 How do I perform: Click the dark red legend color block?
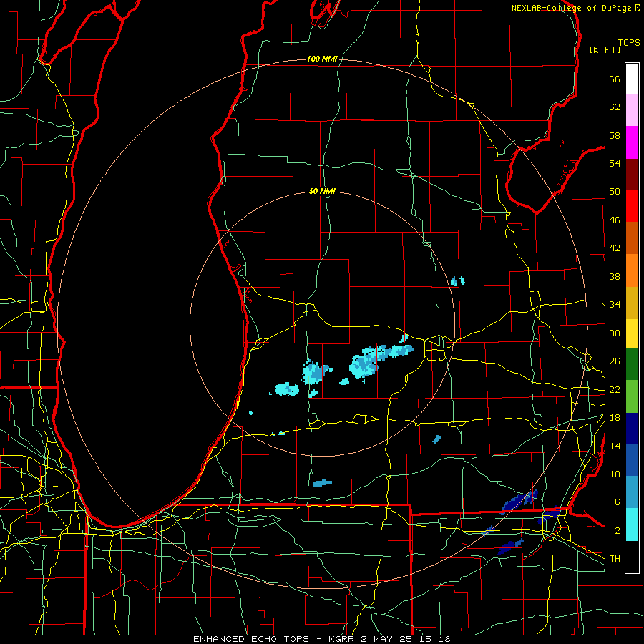coord(632,175)
